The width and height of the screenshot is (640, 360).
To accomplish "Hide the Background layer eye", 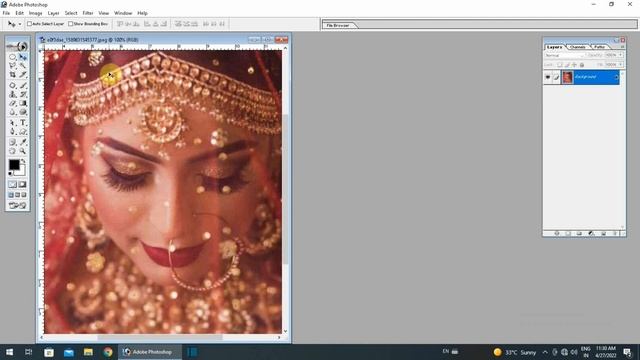I will click(548, 77).
